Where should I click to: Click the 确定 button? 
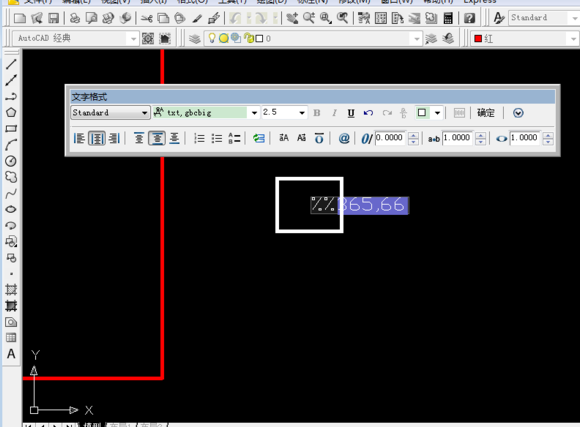pos(486,113)
